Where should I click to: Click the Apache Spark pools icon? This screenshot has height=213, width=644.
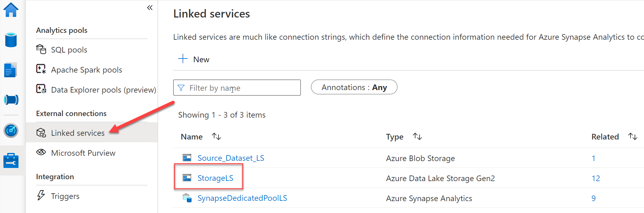(41, 69)
